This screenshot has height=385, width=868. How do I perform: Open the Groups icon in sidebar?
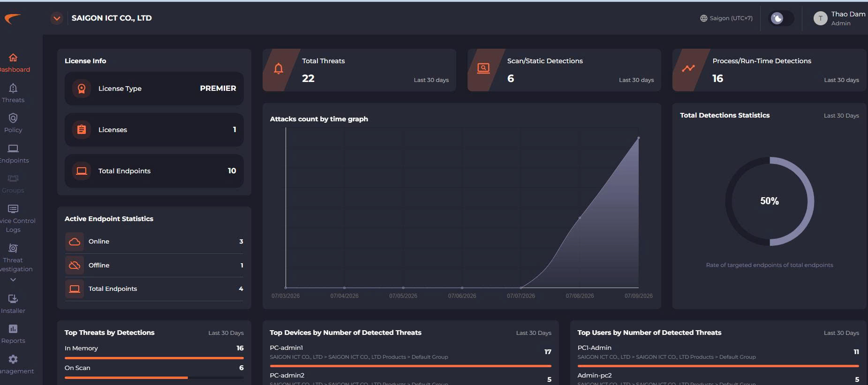[x=13, y=178]
